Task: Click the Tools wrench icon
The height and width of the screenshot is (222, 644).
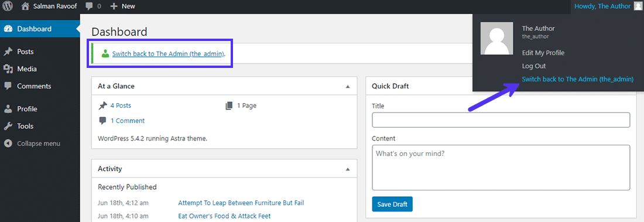Action: pyautogui.click(x=8, y=126)
